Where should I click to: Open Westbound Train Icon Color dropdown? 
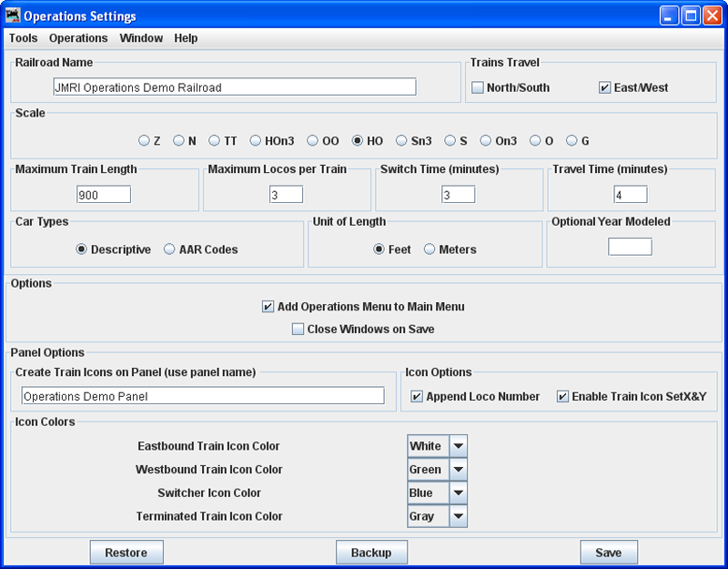click(459, 470)
